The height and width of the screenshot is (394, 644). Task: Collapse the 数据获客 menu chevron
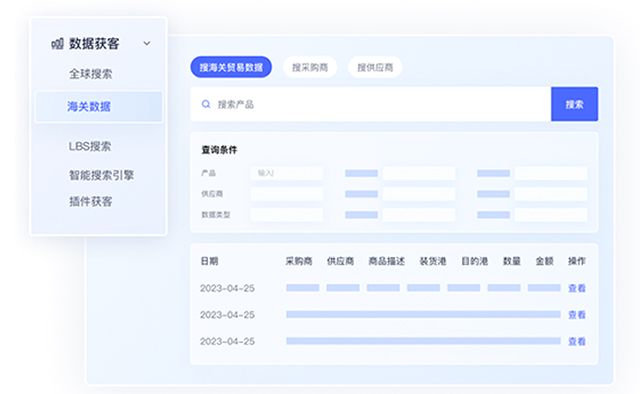(x=147, y=43)
